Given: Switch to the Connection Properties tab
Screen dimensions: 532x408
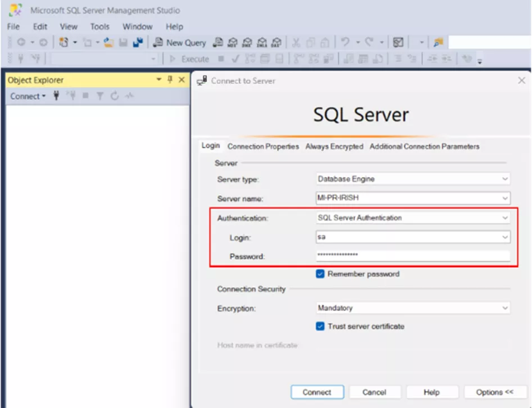Looking at the screenshot, I should (x=263, y=146).
